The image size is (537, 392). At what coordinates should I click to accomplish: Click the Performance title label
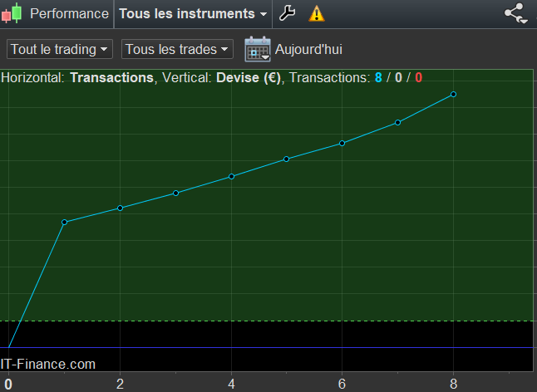click(69, 13)
